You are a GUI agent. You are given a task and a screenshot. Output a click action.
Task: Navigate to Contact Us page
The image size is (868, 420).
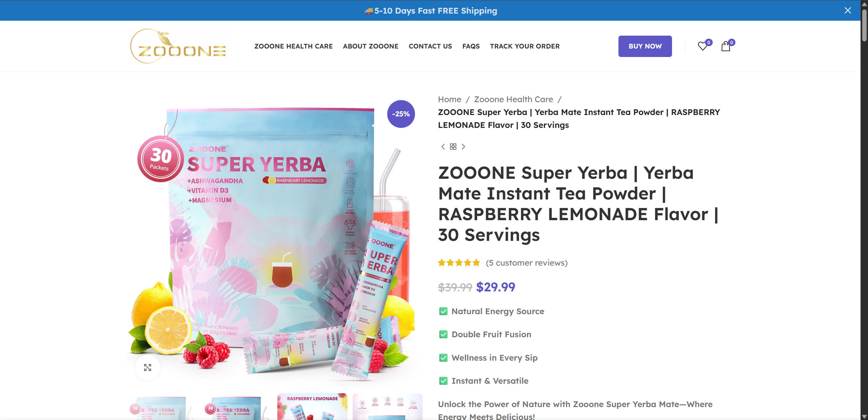[x=430, y=46]
